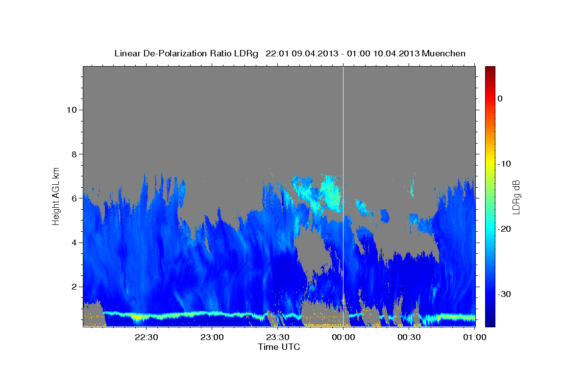This screenshot has height=392, width=588.
Task: Click the 23:00 time tick label
Action: pos(212,337)
